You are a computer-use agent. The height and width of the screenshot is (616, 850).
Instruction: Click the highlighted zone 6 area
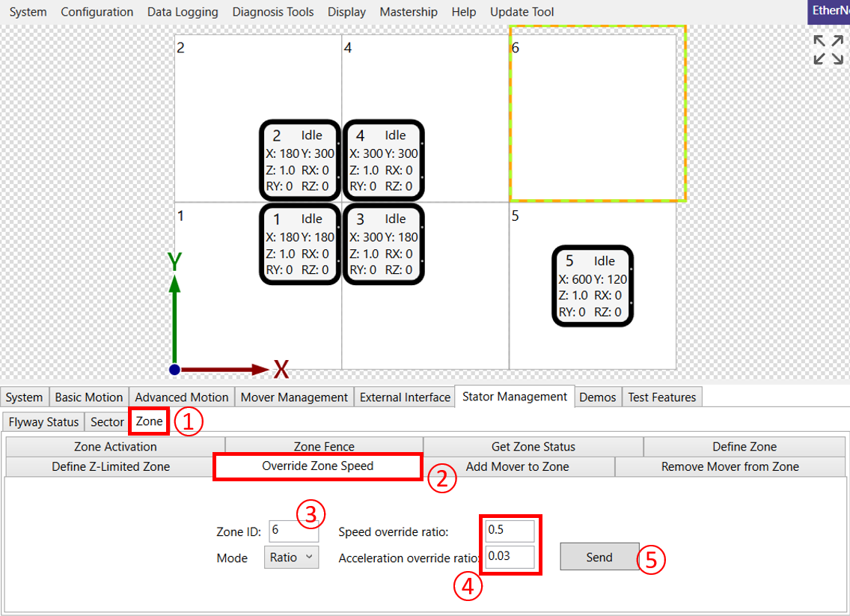pyautogui.click(x=597, y=114)
